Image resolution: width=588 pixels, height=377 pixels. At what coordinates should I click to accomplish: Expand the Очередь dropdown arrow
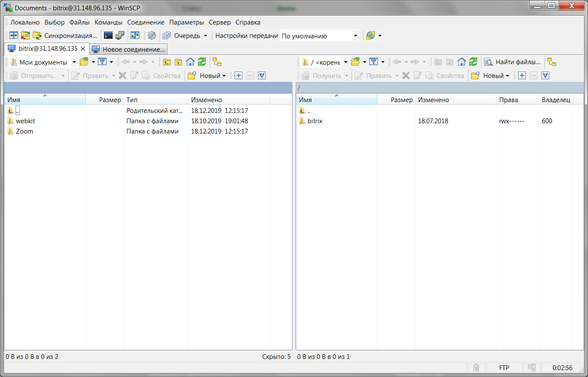click(205, 36)
